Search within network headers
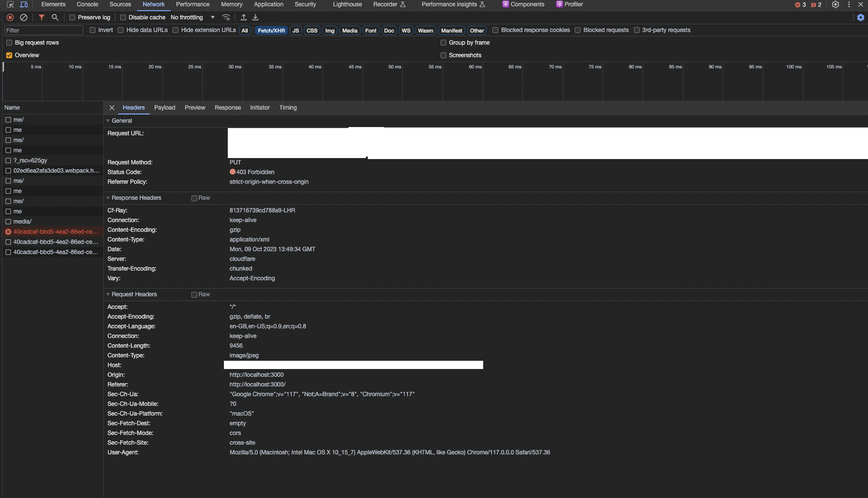The image size is (868, 498). [55, 17]
